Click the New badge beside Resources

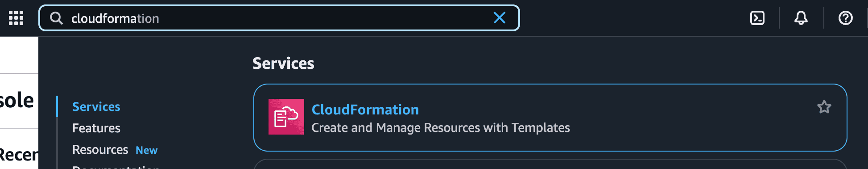click(x=147, y=150)
